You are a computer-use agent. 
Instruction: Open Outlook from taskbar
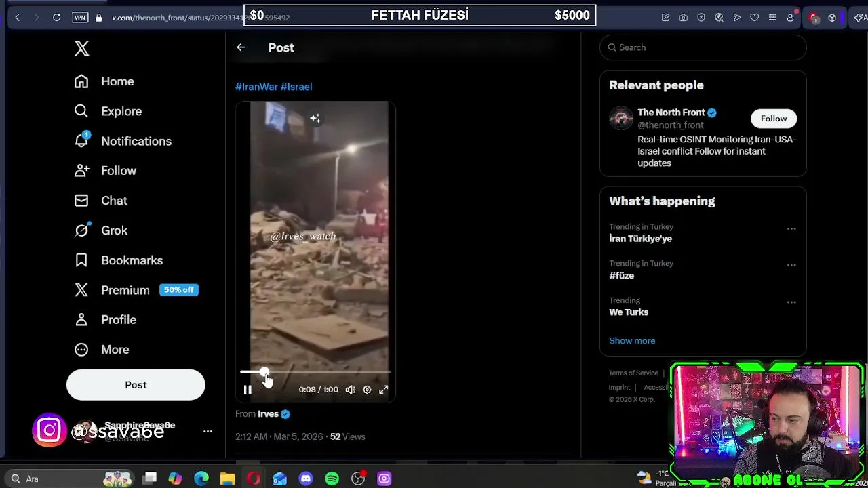tap(279, 479)
